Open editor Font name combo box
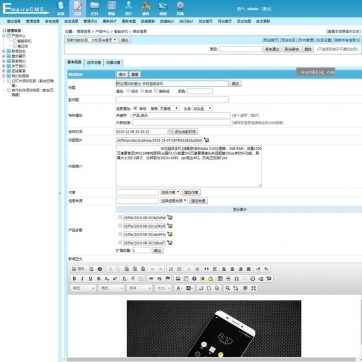 pyautogui.click(x=140, y=288)
